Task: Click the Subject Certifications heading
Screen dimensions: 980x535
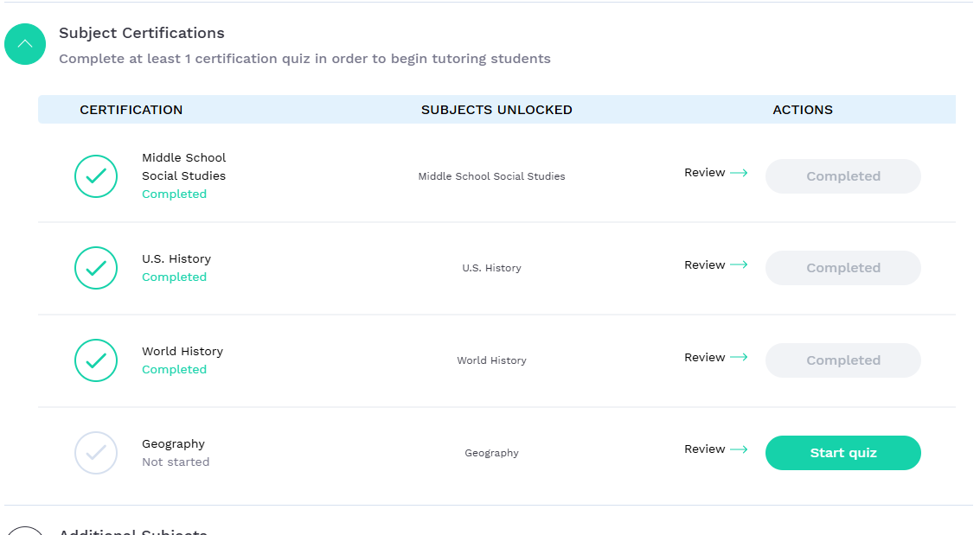Action: (142, 33)
